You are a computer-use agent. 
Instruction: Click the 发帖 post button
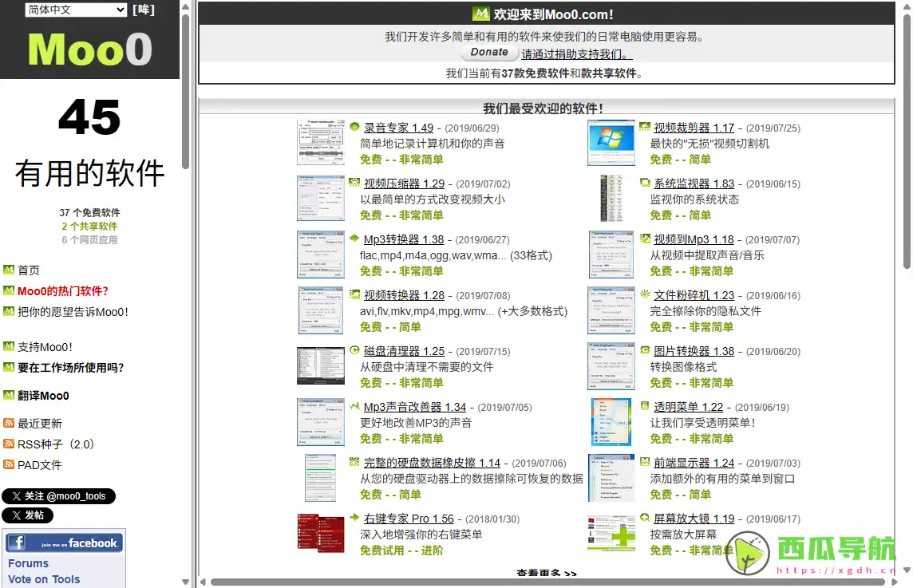(x=27, y=515)
